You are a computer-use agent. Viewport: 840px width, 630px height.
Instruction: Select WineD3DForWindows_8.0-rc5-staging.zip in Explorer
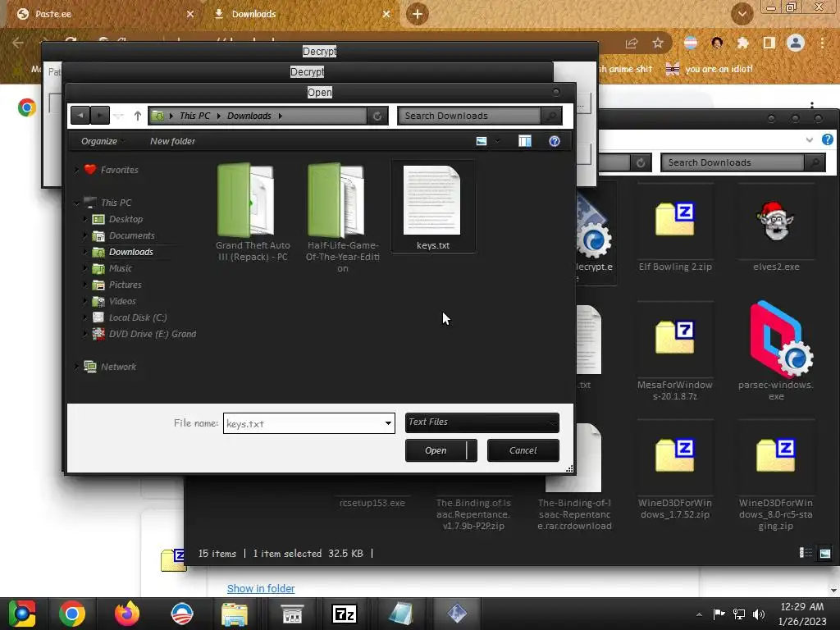(x=776, y=477)
